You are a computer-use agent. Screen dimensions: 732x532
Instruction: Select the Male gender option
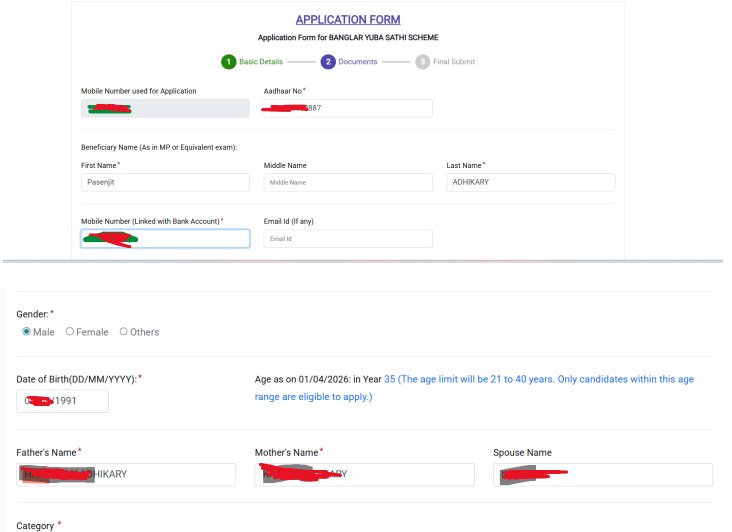(x=27, y=332)
